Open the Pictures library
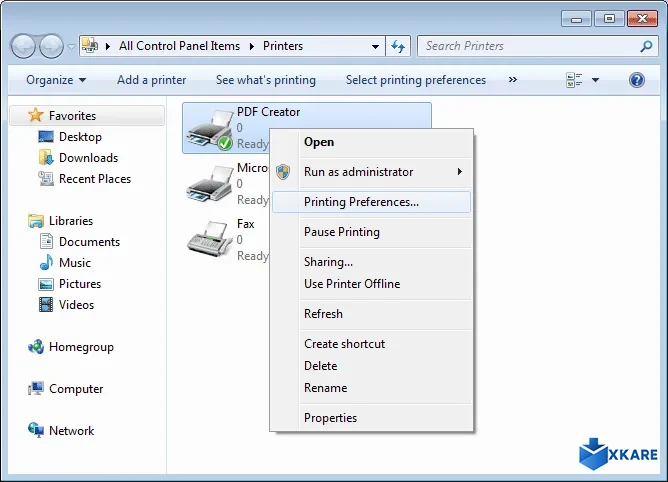 tap(80, 283)
